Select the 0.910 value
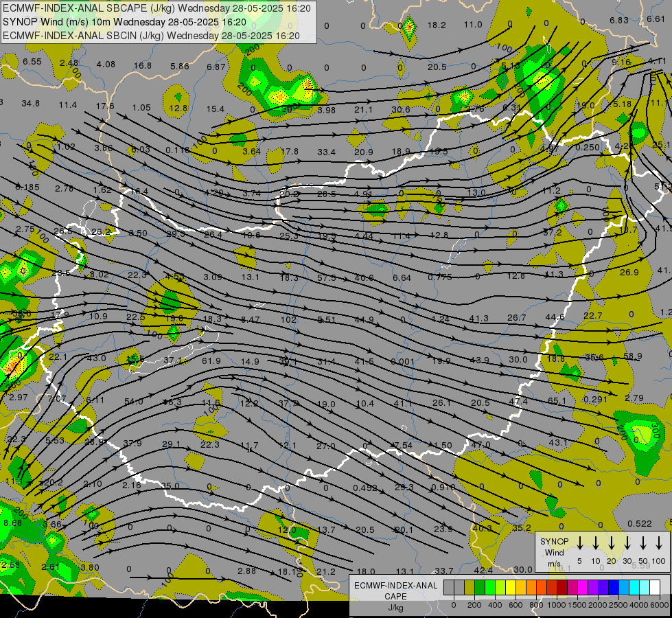 pyautogui.click(x=443, y=487)
